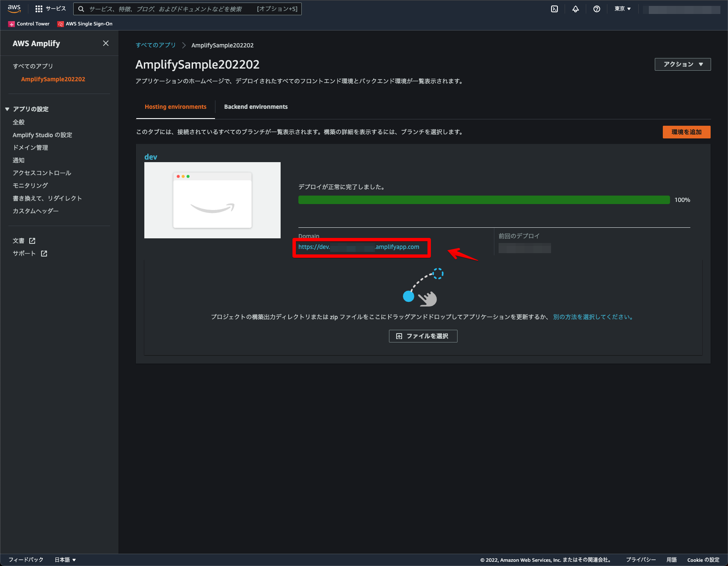Image resolution: width=728 pixels, height=566 pixels.
Task: Open 書き換えて、リダイレクト settings
Action: [x=47, y=198]
